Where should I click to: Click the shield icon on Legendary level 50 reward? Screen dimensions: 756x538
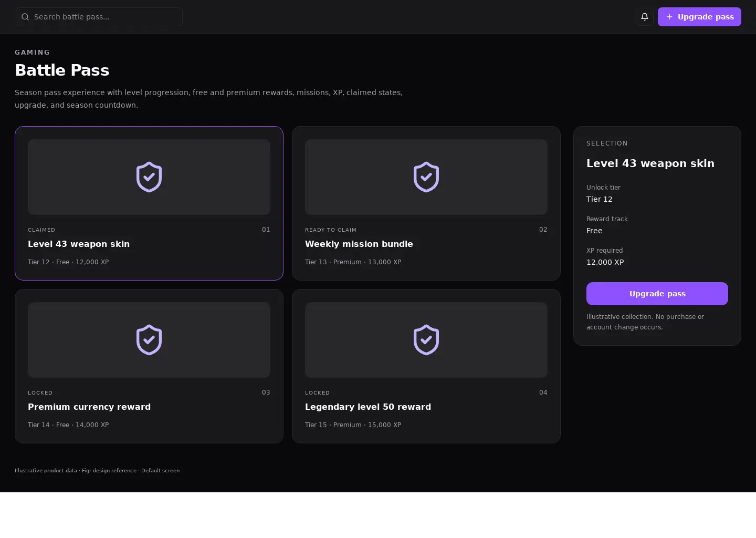pos(426,340)
